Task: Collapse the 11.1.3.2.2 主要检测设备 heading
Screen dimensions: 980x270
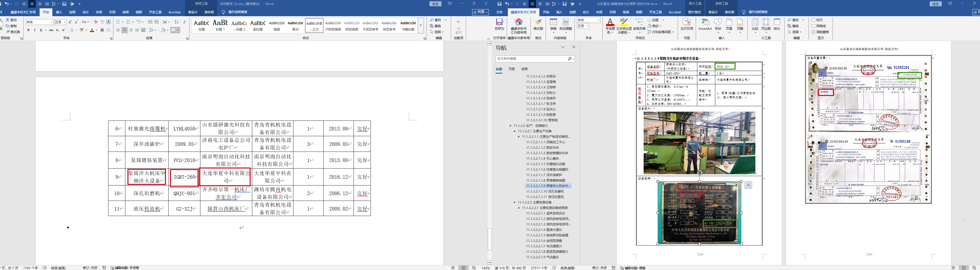Action: click(515, 202)
